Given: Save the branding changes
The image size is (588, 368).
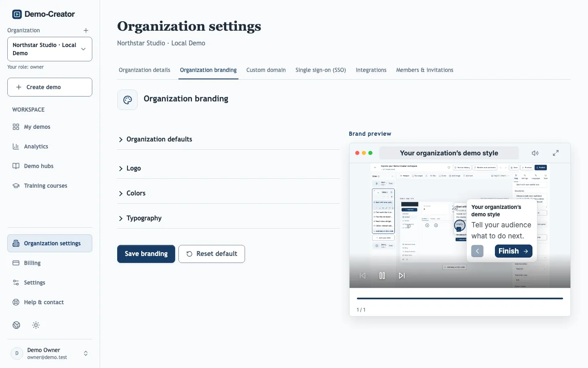Looking at the screenshot, I should (146, 254).
